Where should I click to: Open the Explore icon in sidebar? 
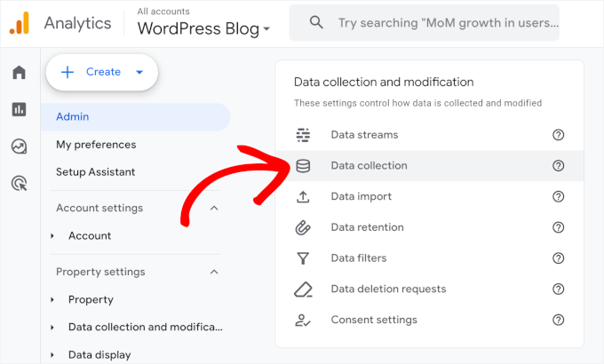tap(19, 146)
